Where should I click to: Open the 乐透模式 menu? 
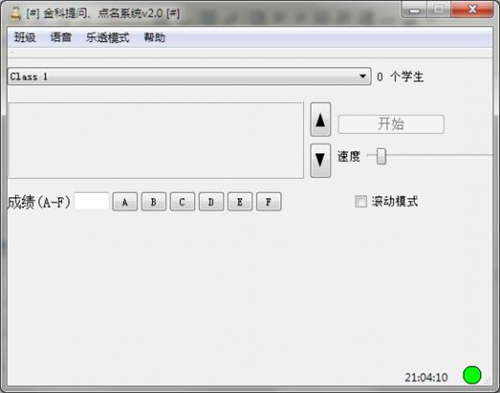(x=108, y=37)
